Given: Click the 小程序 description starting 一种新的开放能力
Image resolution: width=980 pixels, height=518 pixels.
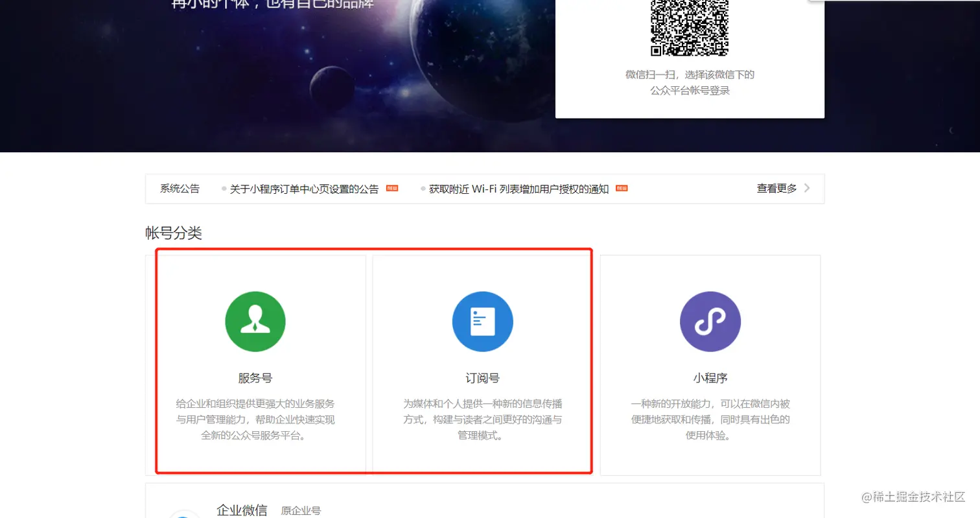Looking at the screenshot, I should 710,419.
